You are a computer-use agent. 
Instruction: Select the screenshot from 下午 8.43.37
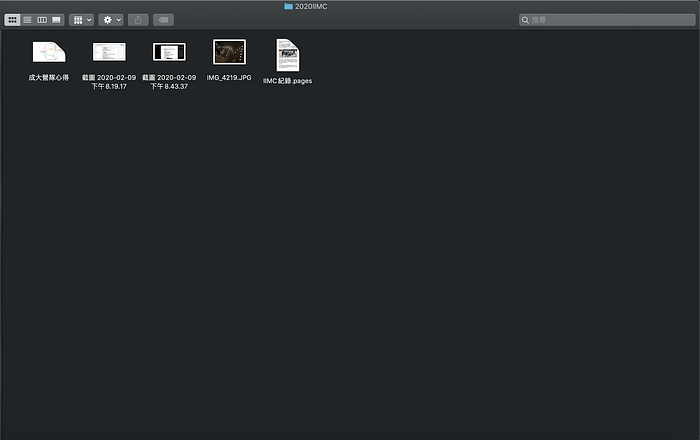point(169,52)
